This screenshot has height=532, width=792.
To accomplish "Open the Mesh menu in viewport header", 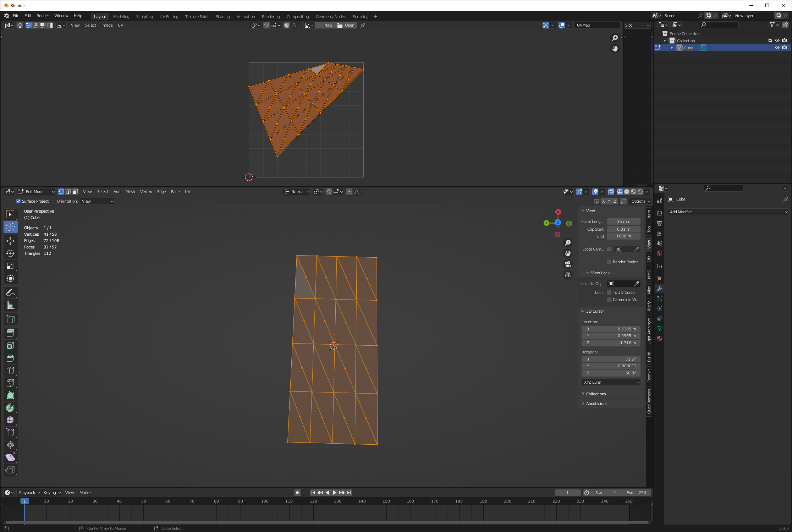I will coord(130,192).
